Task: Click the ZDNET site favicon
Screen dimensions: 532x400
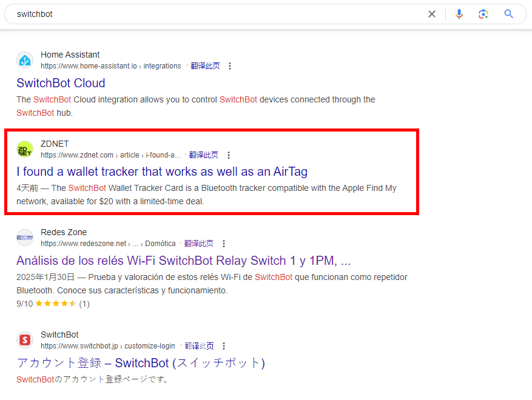Action: [25, 149]
